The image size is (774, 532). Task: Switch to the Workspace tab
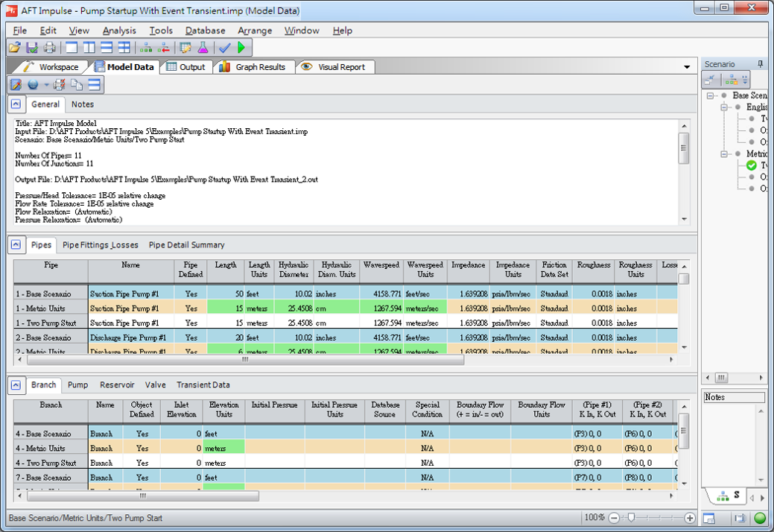point(51,67)
